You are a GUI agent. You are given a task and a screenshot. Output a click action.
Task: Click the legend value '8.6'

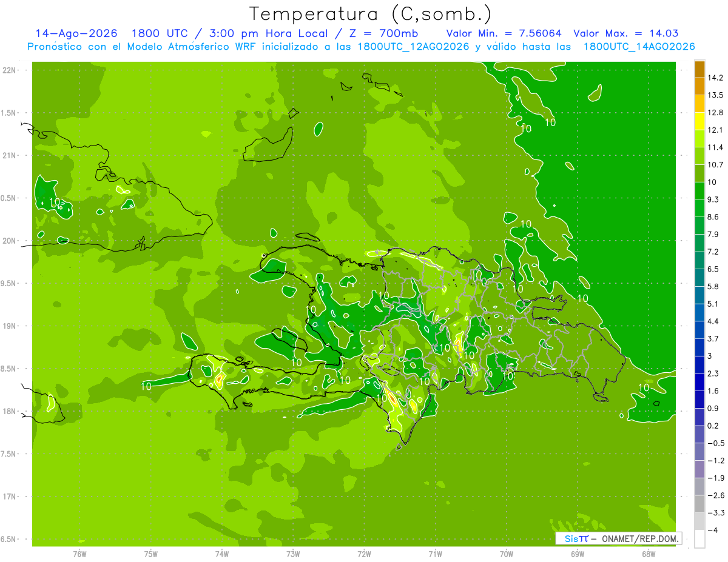(713, 217)
